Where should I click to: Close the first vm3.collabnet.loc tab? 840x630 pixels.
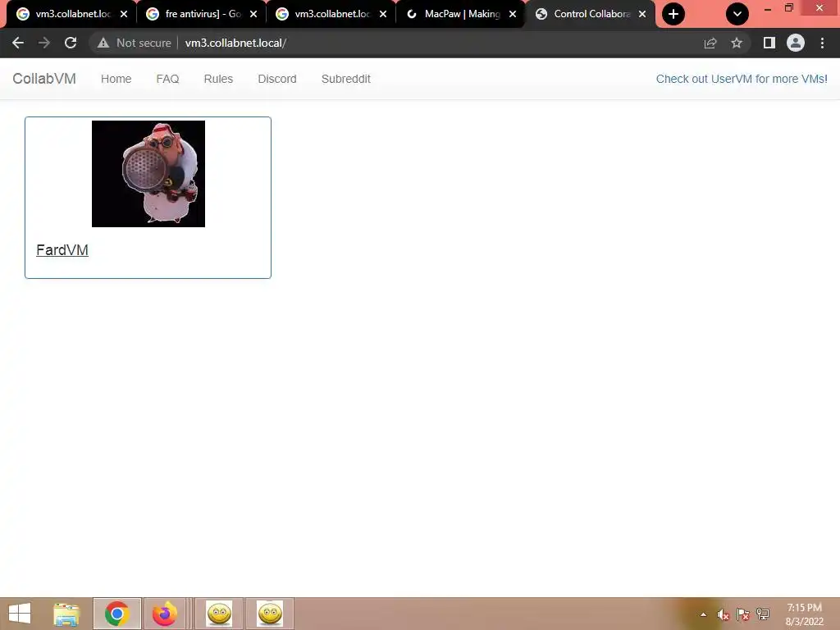coord(124,14)
